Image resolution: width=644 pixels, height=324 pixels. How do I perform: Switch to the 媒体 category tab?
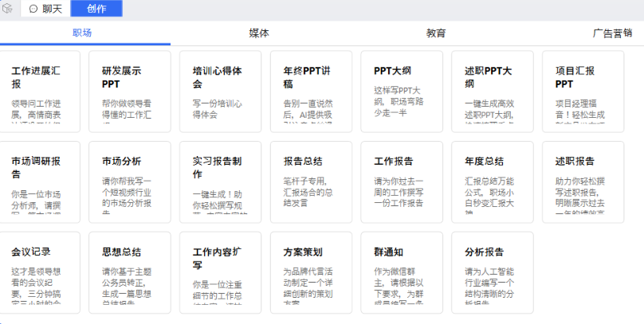pos(259,33)
